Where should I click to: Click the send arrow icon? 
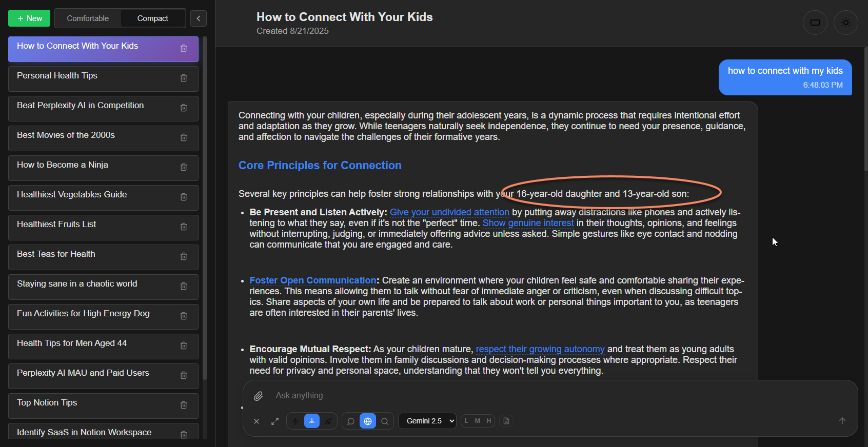[x=842, y=421]
